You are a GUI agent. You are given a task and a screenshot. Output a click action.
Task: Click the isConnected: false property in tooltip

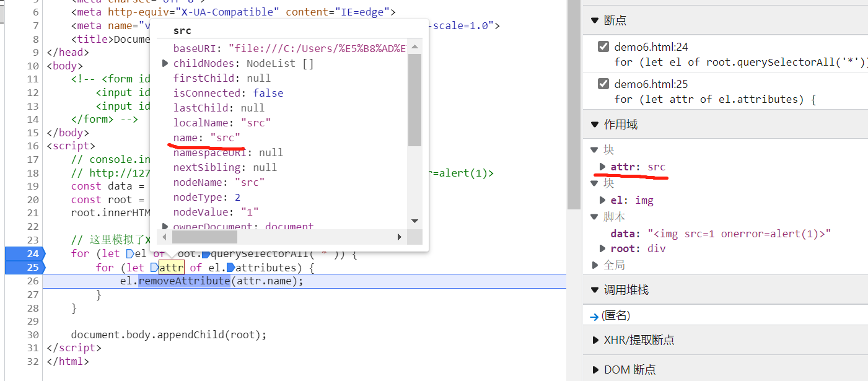click(229, 93)
